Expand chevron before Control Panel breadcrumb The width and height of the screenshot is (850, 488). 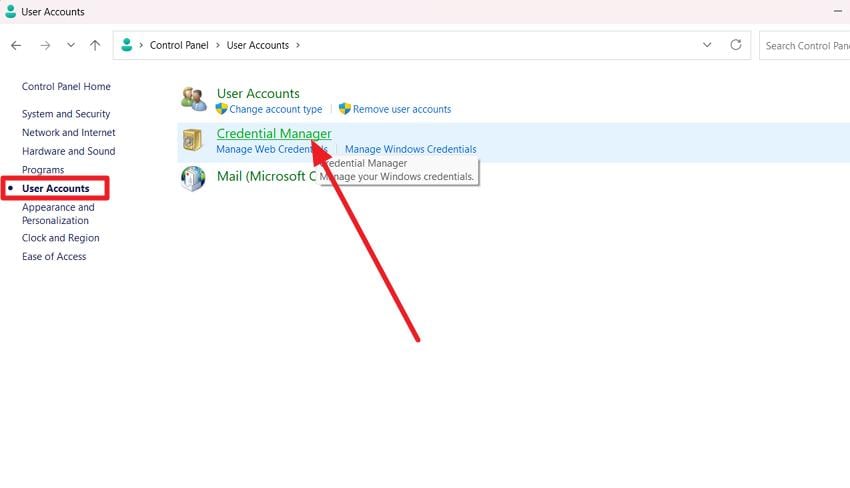[141, 46]
